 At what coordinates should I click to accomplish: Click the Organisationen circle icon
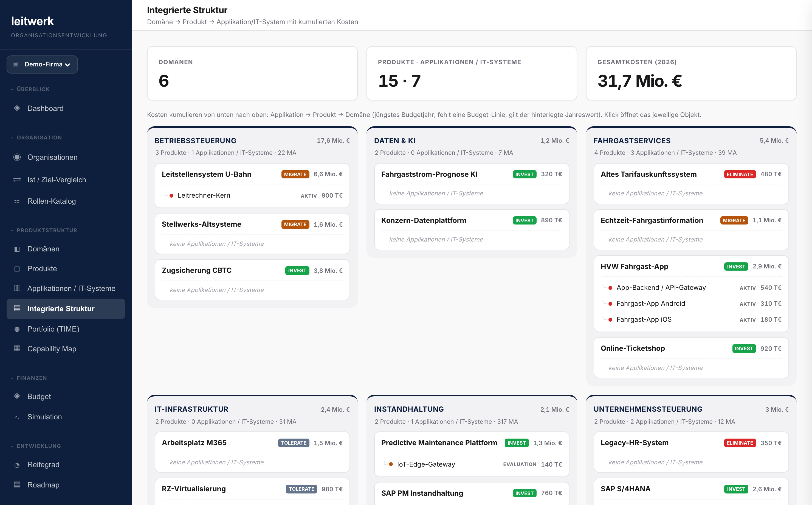coord(17,157)
